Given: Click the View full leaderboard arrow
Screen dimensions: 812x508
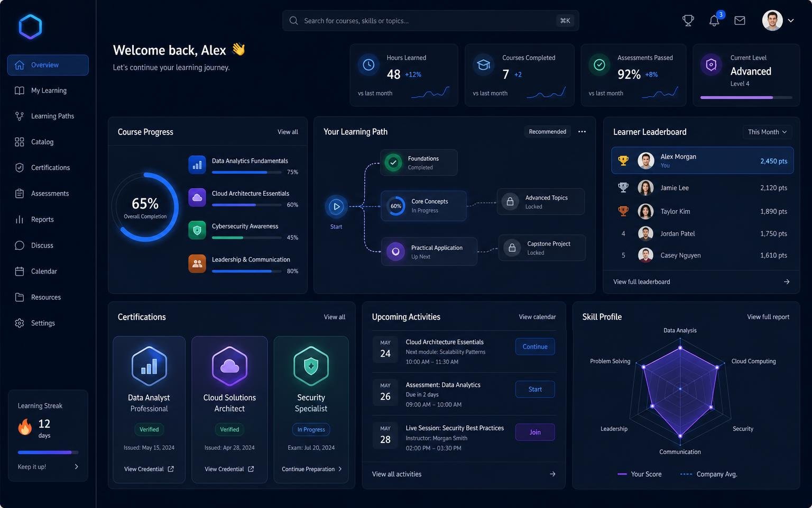Looking at the screenshot, I should click(787, 282).
